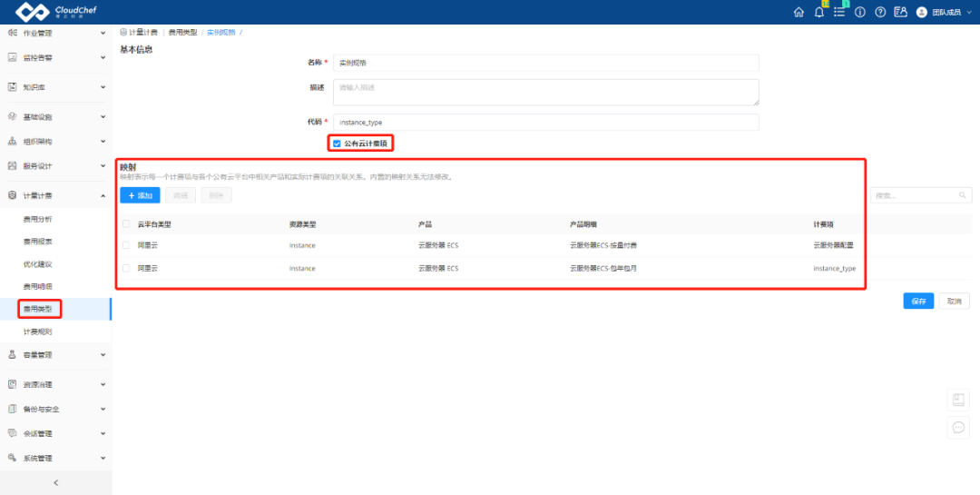Screen dimensions: 980x495
Task: Click the 容量管理 flask icon
Action: point(12,355)
